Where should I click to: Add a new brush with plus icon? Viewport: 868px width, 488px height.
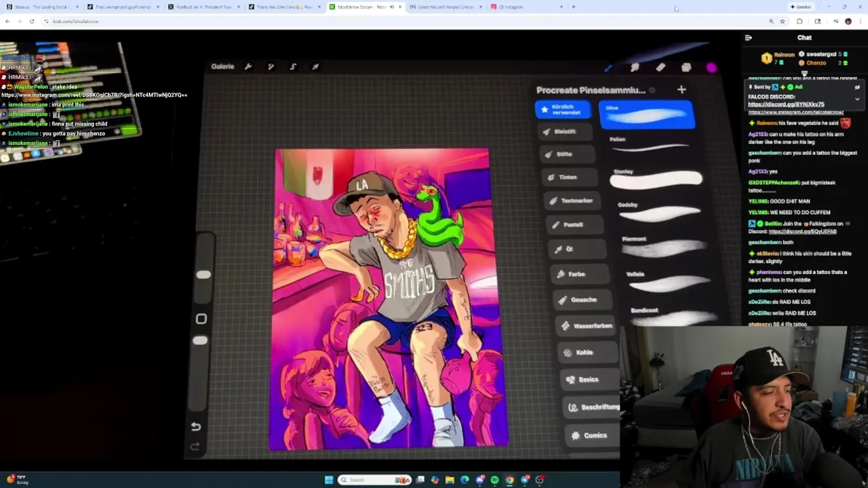682,89
